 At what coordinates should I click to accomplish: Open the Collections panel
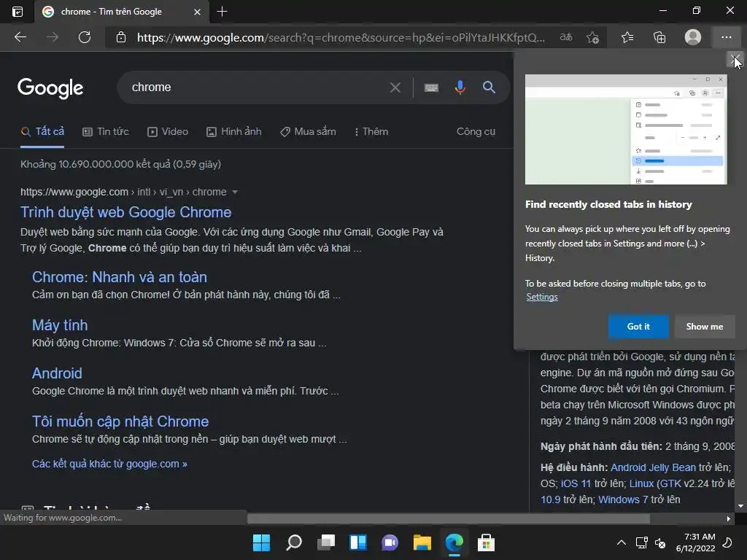point(659,37)
